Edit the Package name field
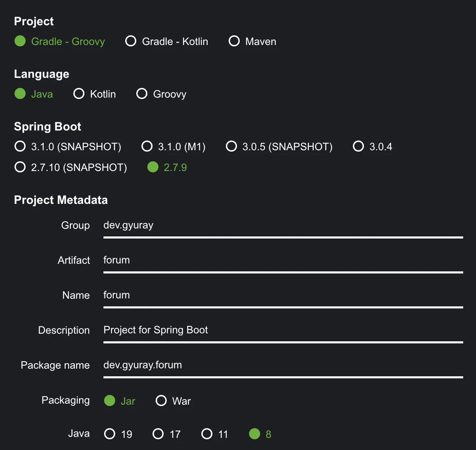Screen dimensions: 476x450 (283, 366)
